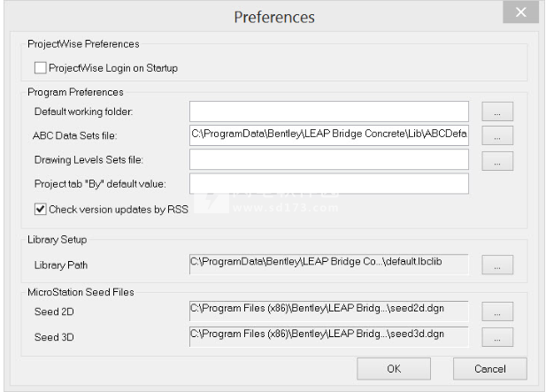Uncheck Check version updates by RSS
The height and width of the screenshot is (392, 546).
(x=41, y=209)
